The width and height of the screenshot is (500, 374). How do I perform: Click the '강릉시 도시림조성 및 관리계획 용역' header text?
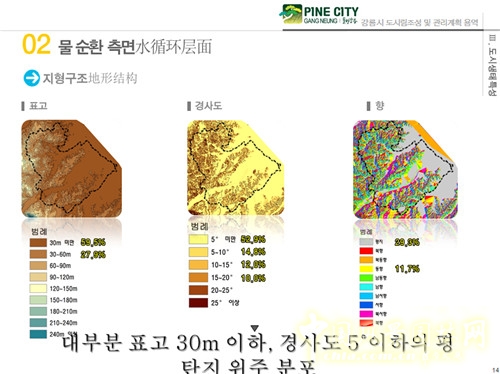(420, 23)
